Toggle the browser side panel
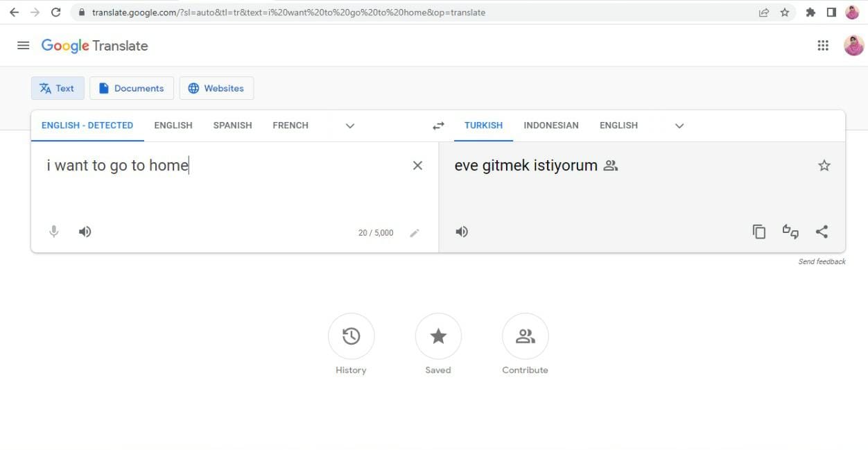The width and height of the screenshot is (868, 450). (x=831, y=12)
